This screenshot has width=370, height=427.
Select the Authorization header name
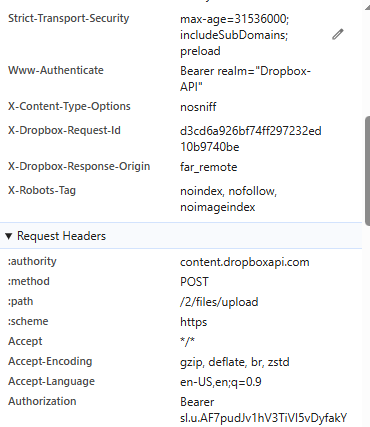[x=42, y=401]
